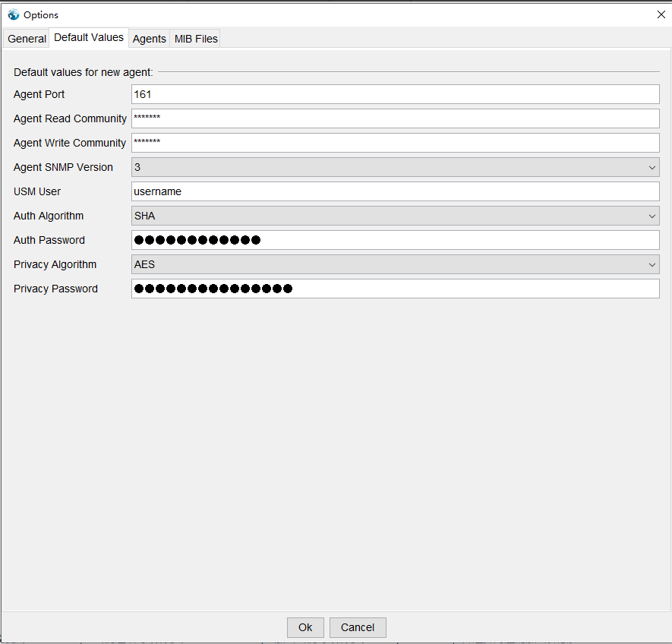The image size is (672, 644).
Task: Click 'Default values for new agent:' heading
Action: pos(83,72)
